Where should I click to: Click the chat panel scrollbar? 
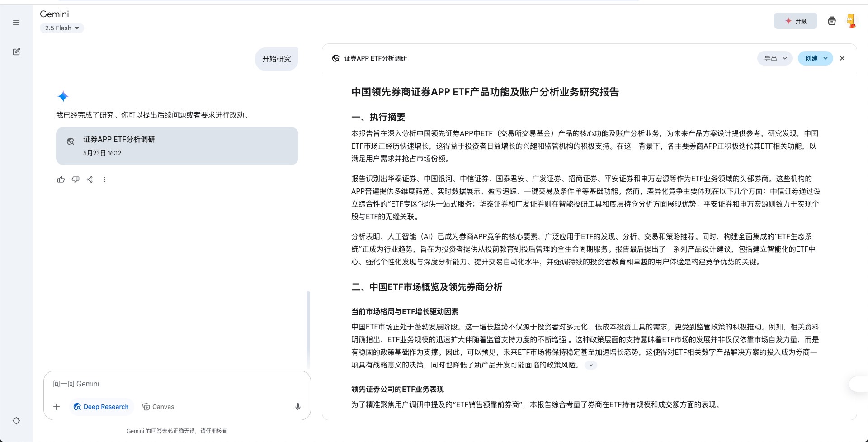point(308,330)
